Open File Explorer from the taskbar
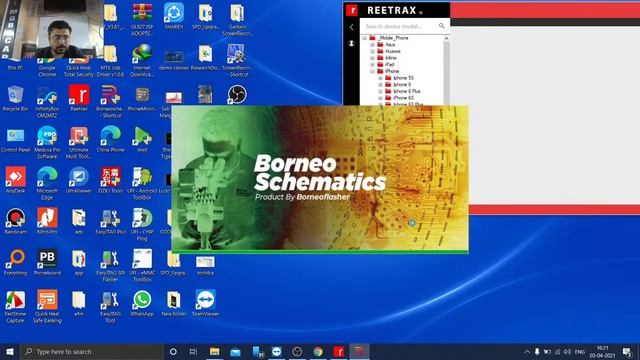The image size is (640, 360). pyautogui.click(x=214, y=351)
